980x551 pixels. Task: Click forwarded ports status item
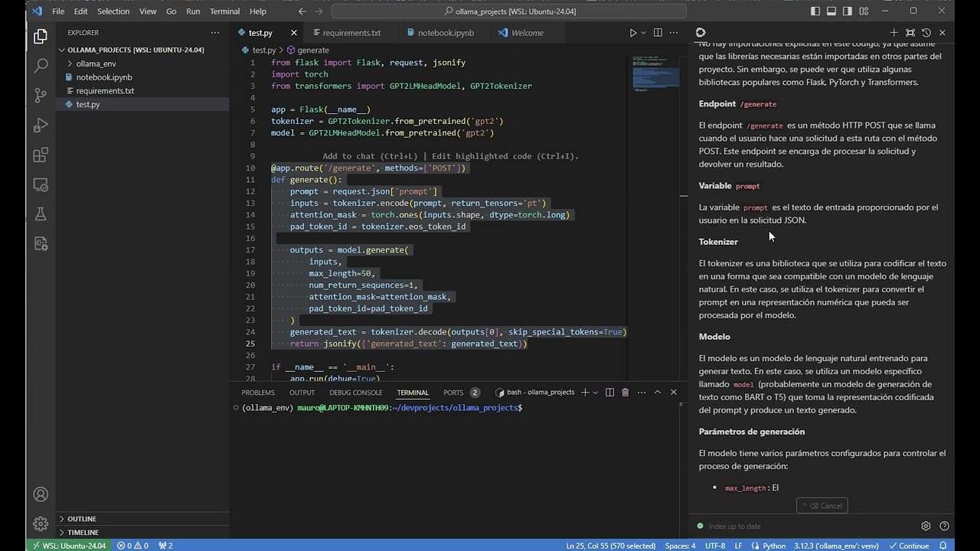tap(165, 546)
